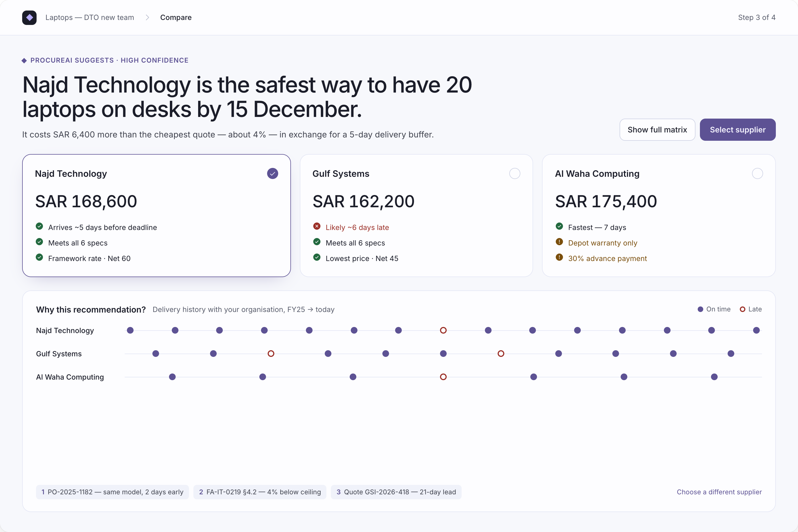Click the 'Najd Technology' card title
The height and width of the screenshot is (532, 798).
(71, 174)
